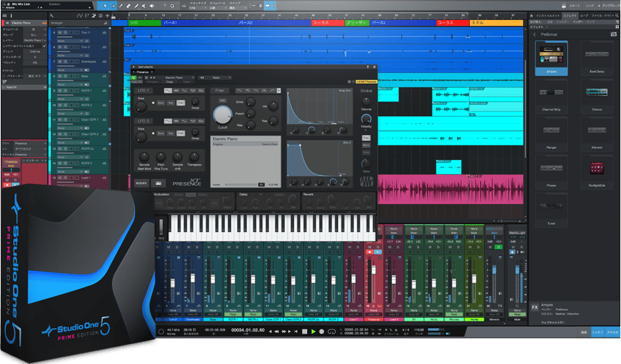Toggle Presence green power button

click(x=134, y=78)
